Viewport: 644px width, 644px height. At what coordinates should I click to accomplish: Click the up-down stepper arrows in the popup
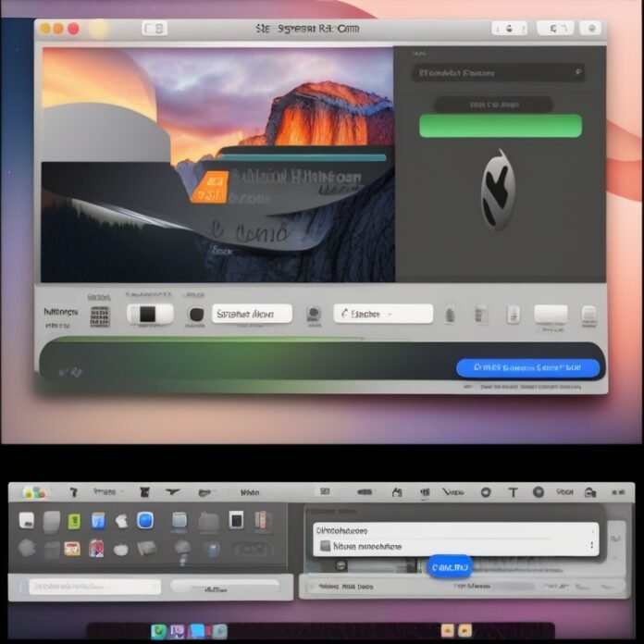pos(591,545)
